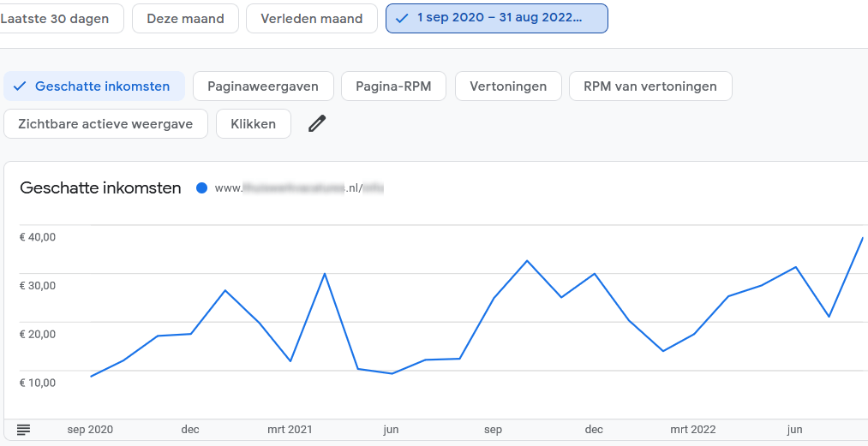Image resolution: width=868 pixels, height=446 pixels.
Task: Click the list icon below the chart
Action: pyautogui.click(x=23, y=429)
